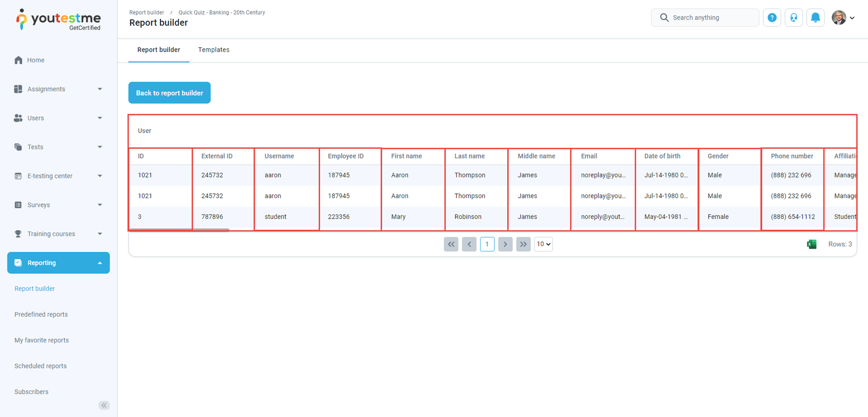Open the Scheduled reports link
The width and height of the screenshot is (868, 417).
pos(41,366)
